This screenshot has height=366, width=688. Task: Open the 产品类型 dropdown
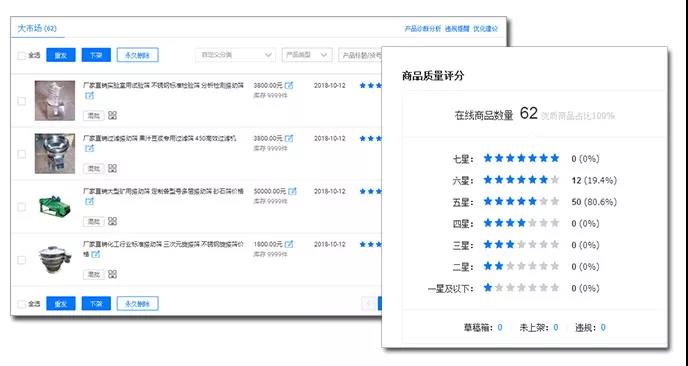pyautogui.click(x=307, y=55)
